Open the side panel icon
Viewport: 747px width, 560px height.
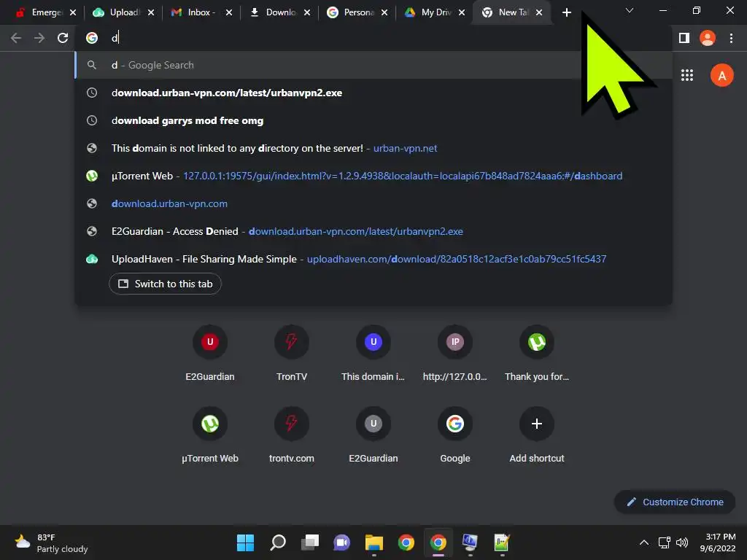point(684,38)
